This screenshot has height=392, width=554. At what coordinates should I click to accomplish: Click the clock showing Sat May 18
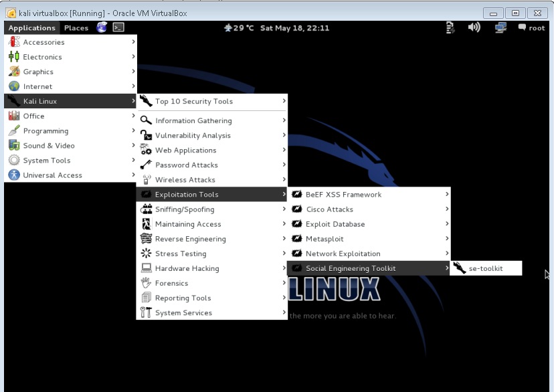tap(294, 28)
